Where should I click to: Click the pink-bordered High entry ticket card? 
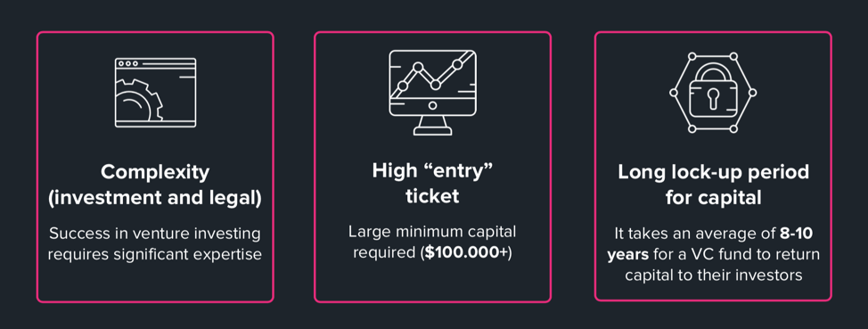pos(432,166)
